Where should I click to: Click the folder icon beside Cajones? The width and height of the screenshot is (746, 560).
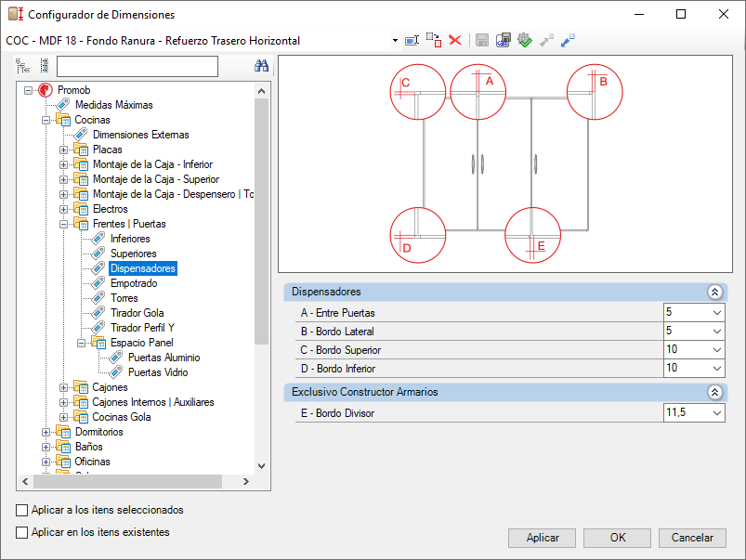coord(81,387)
